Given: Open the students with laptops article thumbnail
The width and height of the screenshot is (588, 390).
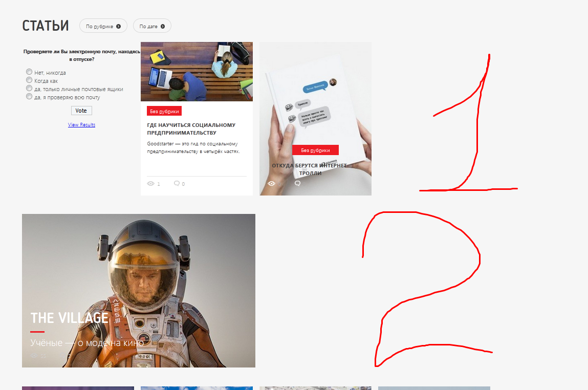Looking at the screenshot, I should pos(197,72).
